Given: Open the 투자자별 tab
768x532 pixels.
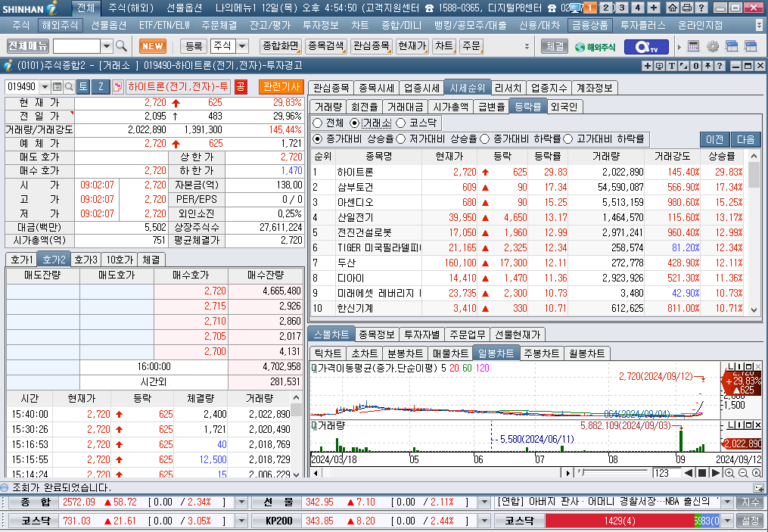Looking at the screenshot, I should coord(421,334).
